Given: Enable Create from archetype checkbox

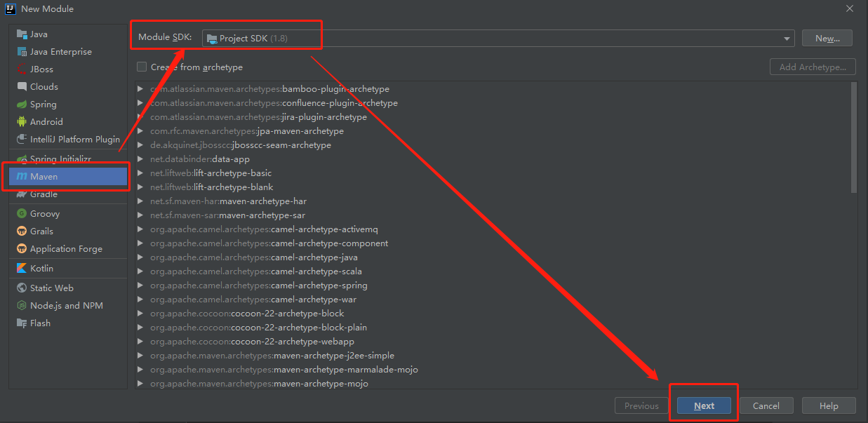Looking at the screenshot, I should 142,67.
